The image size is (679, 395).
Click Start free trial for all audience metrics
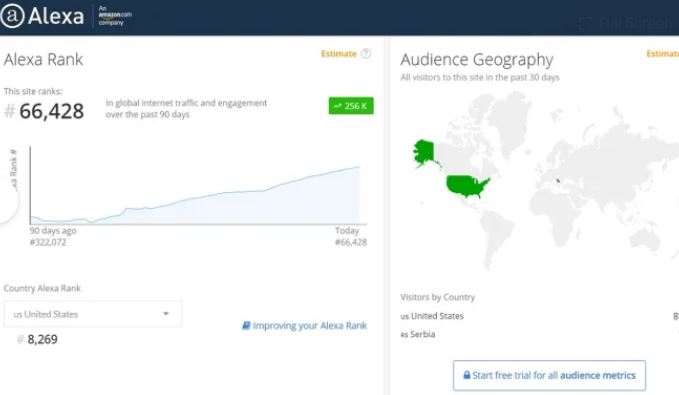coord(549,375)
